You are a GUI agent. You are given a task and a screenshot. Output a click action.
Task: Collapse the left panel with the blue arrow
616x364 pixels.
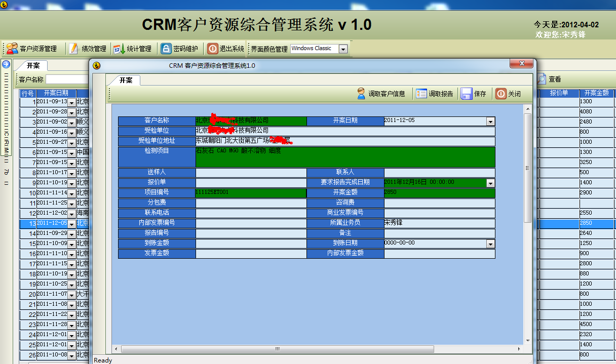click(5, 64)
